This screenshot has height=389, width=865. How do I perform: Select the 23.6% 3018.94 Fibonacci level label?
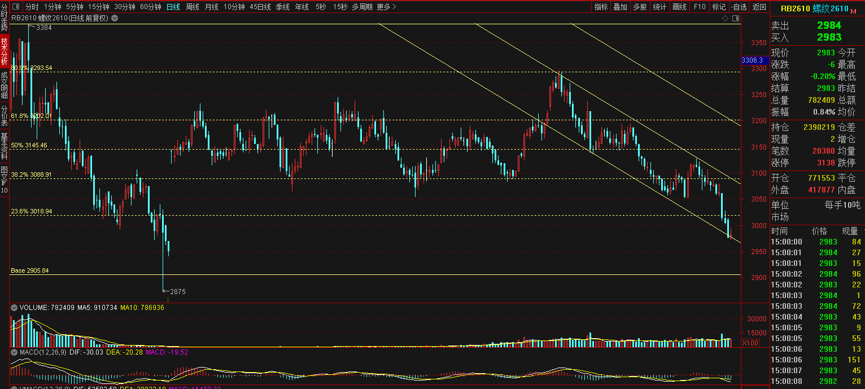(x=31, y=211)
